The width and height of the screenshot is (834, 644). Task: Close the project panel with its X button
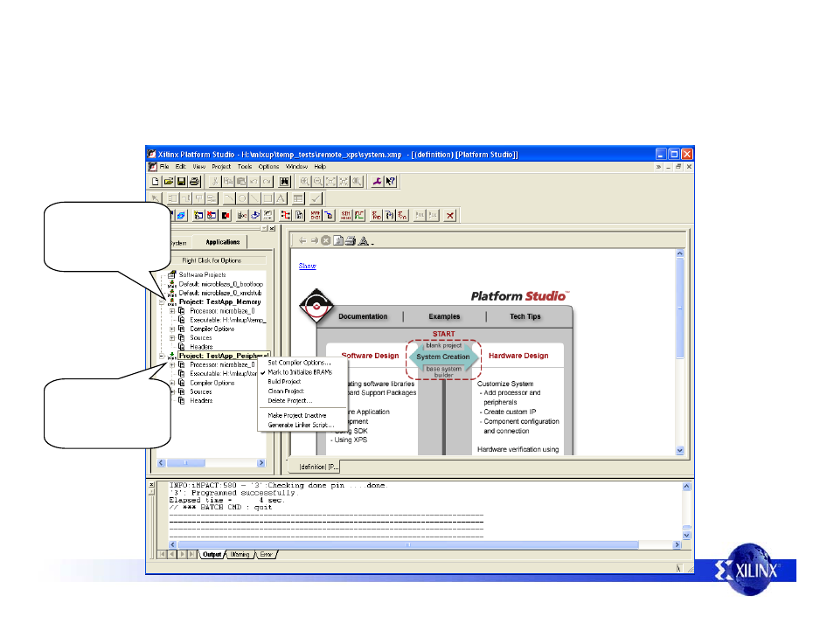272,229
